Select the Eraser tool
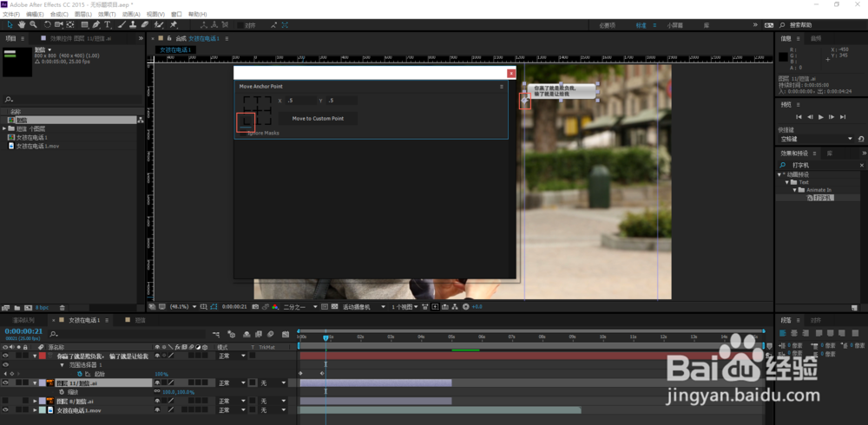Image resolution: width=868 pixels, height=425 pixels. point(144,25)
